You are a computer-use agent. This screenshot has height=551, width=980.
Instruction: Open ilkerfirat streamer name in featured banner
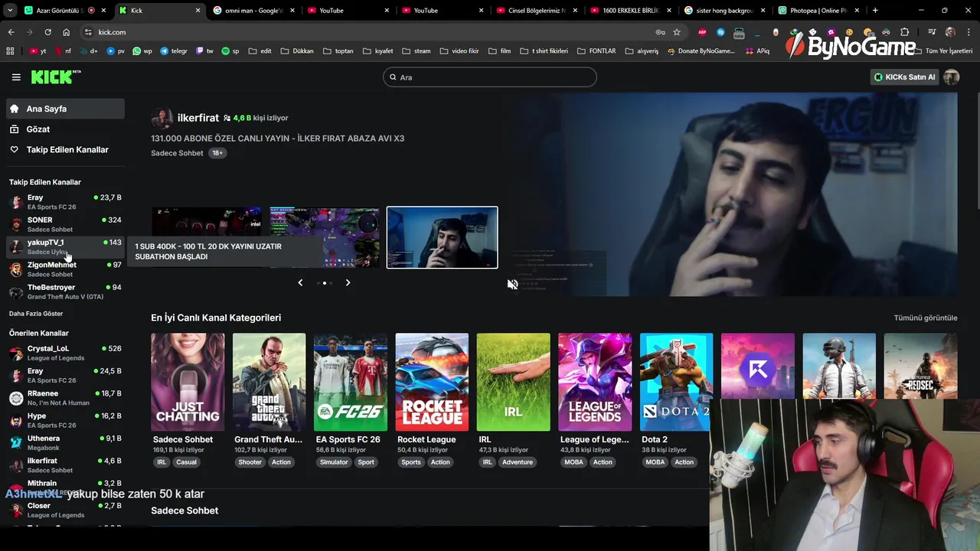[198, 118]
